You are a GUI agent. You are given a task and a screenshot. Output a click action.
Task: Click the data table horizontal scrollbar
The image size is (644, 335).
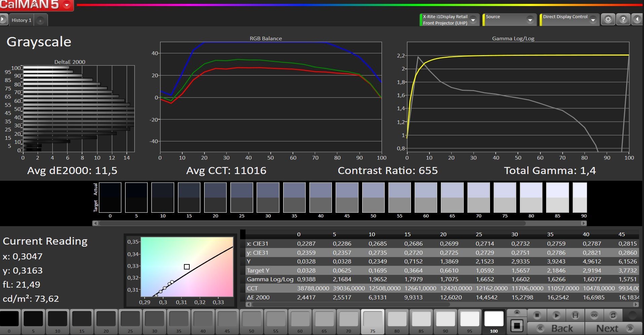click(350, 304)
